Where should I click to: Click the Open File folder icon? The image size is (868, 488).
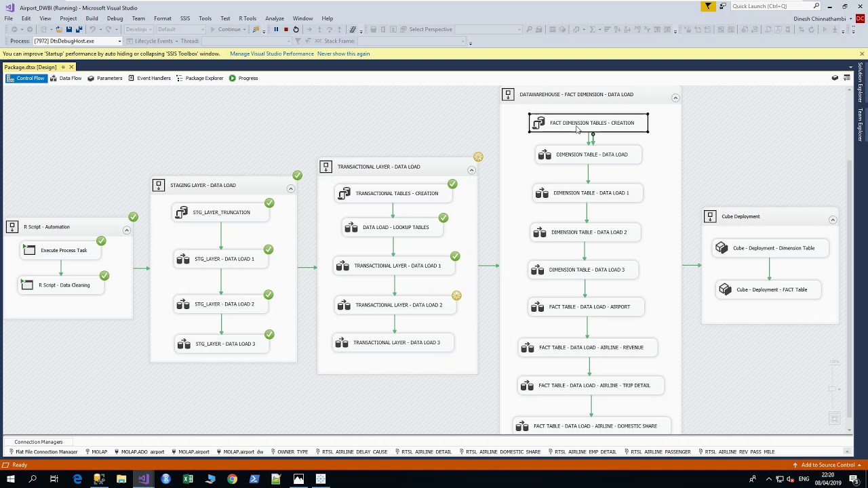(58, 29)
